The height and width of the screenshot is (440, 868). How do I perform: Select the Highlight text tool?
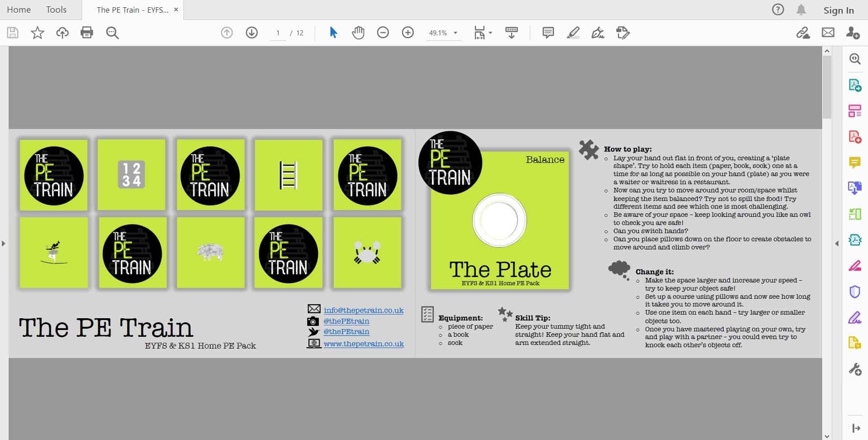tap(573, 33)
